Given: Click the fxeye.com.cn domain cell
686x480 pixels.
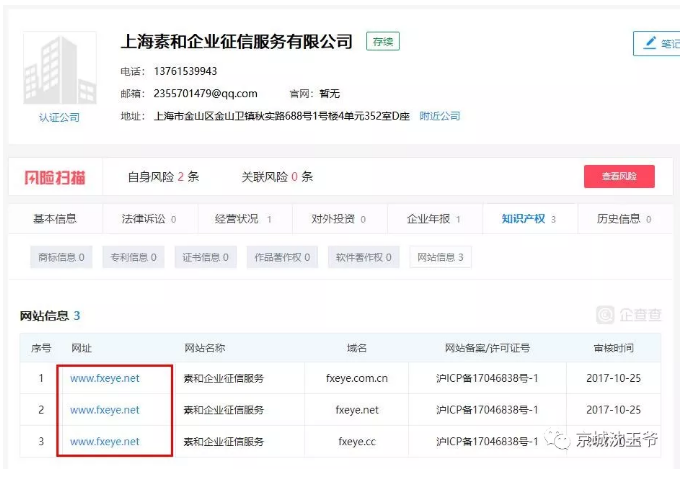Looking at the screenshot, I should pyautogui.click(x=357, y=378).
